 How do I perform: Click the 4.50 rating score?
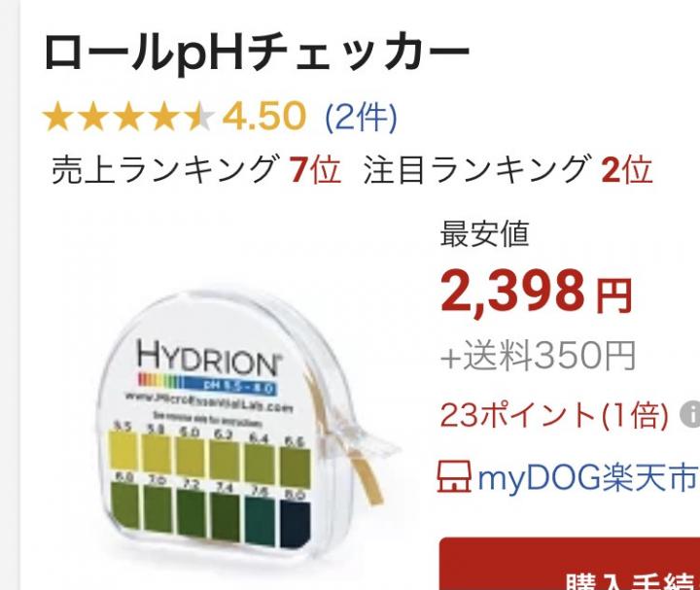point(263,117)
